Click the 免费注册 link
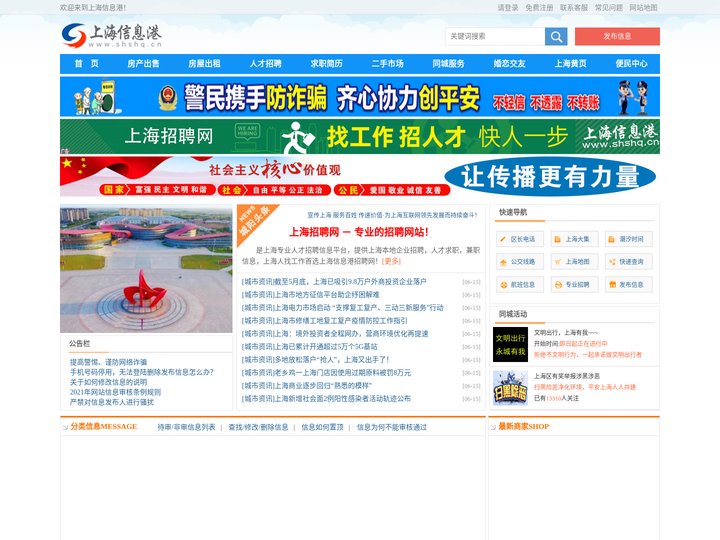This screenshot has width=720, height=540. pyautogui.click(x=539, y=8)
